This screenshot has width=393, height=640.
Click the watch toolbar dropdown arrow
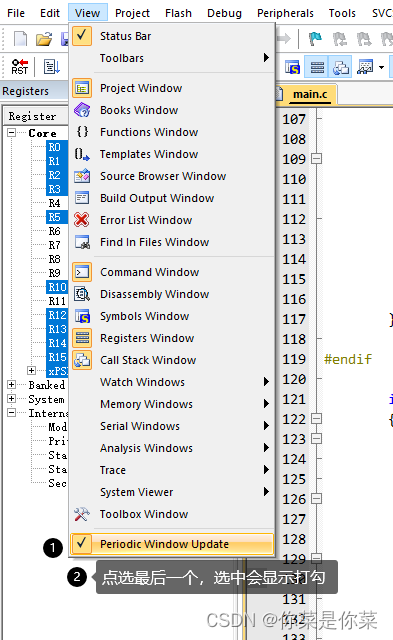381,67
